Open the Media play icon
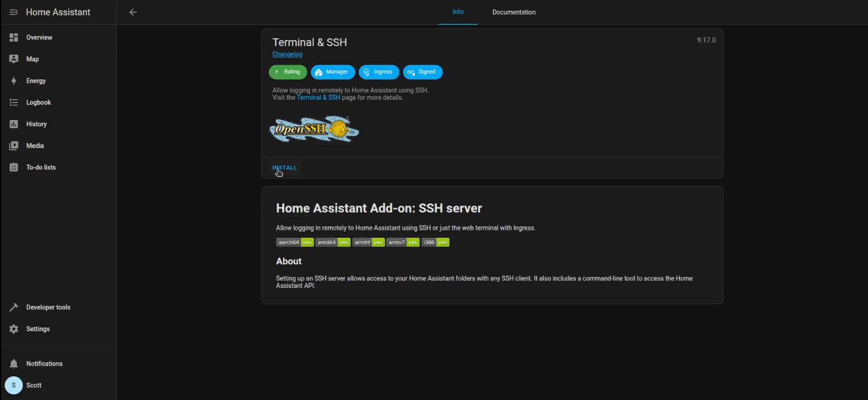This screenshot has width=868, height=400. coord(14,146)
